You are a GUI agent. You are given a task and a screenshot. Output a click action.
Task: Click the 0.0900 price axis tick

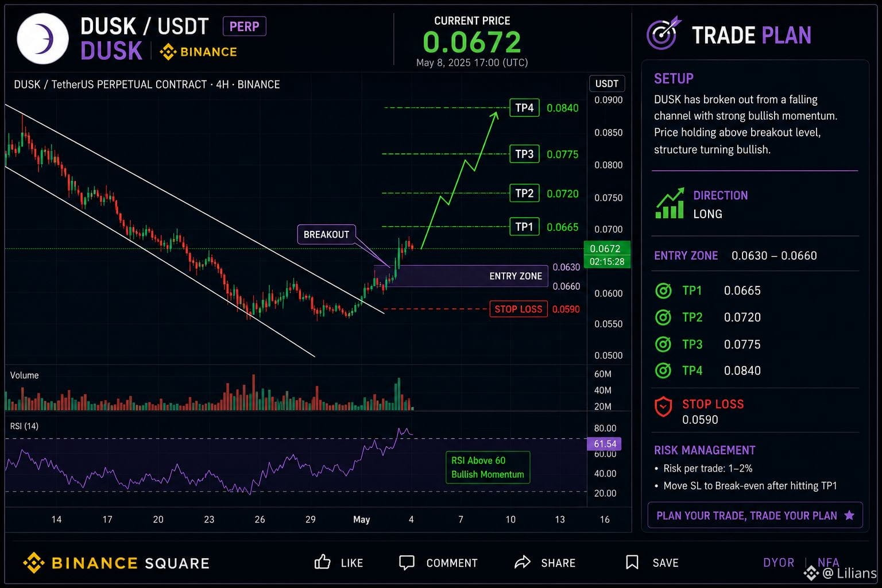[x=609, y=100]
